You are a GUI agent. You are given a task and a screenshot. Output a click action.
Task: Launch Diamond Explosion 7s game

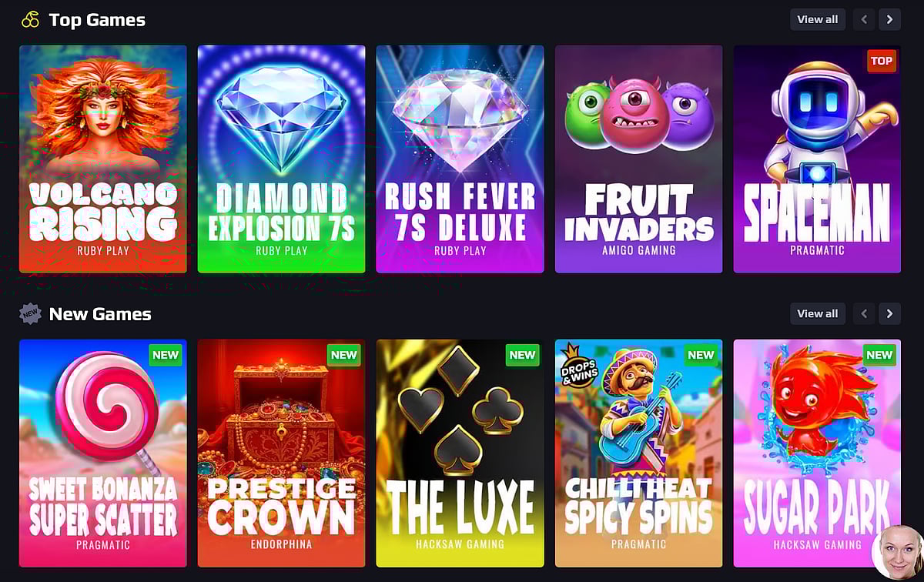(x=282, y=159)
